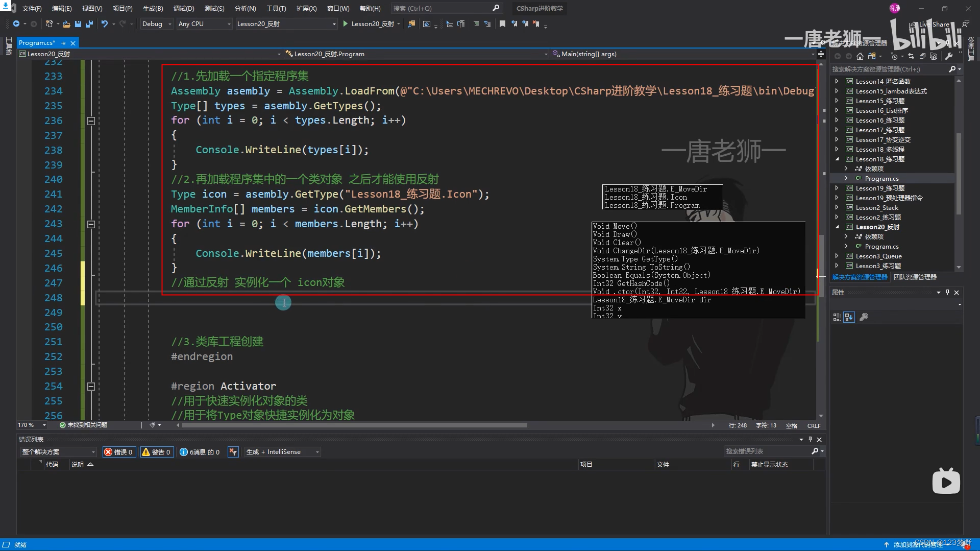This screenshot has height=551, width=980.
Task: Click the build-only filter icon in error list
Action: (x=233, y=452)
